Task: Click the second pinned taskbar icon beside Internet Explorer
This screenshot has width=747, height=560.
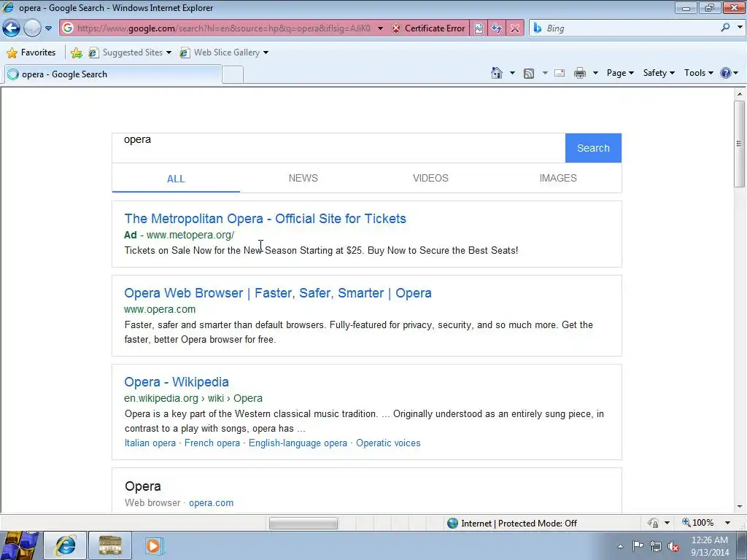Action: (110, 545)
